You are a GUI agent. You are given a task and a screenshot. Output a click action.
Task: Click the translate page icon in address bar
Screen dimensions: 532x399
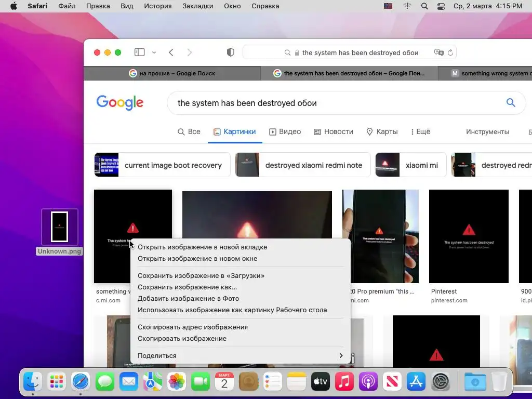click(x=438, y=52)
